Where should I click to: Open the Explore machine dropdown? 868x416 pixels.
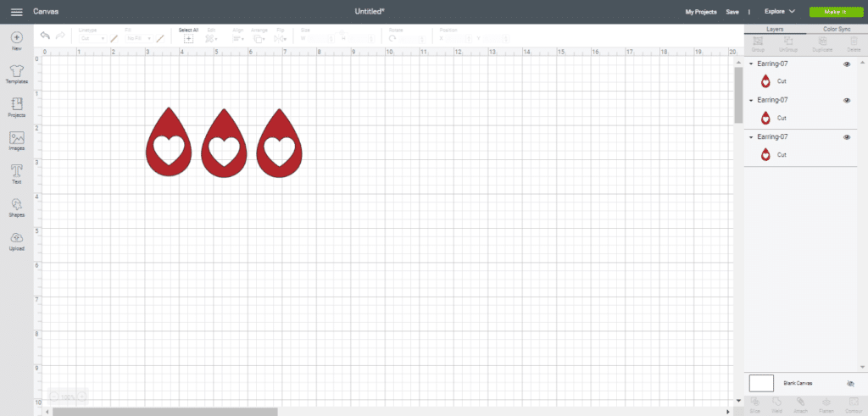click(779, 12)
